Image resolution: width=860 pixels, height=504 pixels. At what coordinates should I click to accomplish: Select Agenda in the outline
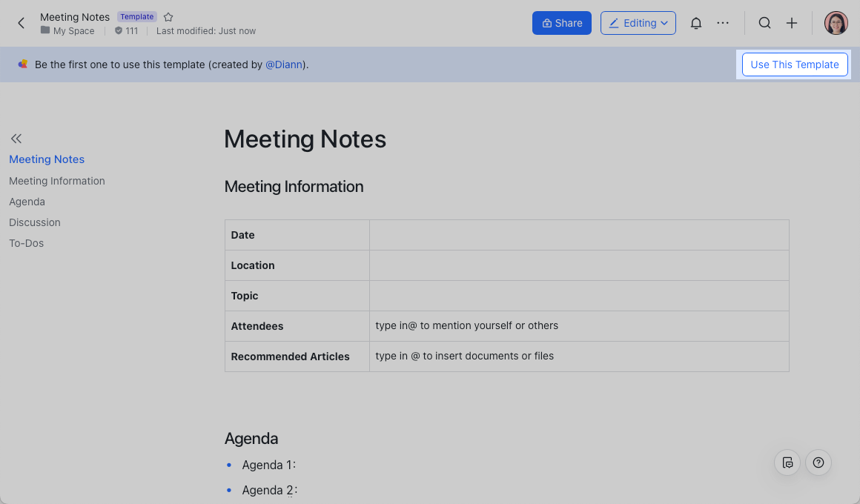click(27, 202)
